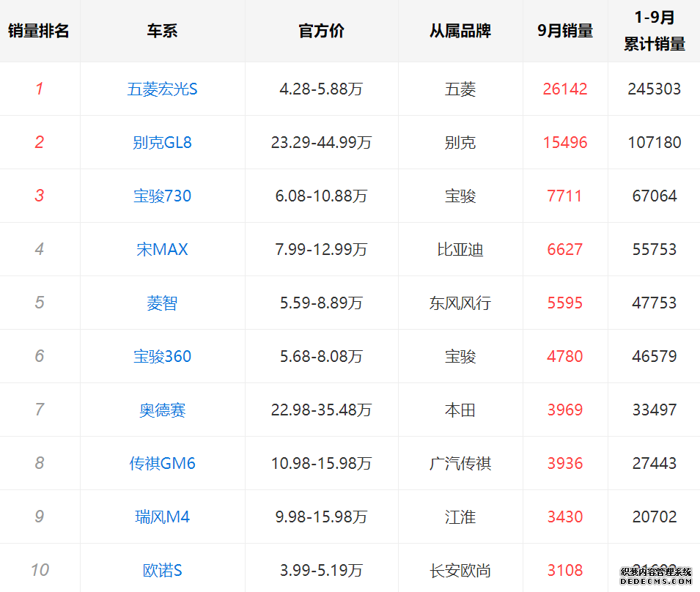Click September sales value 4780
The width and height of the screenshot is (700, 592).
click(x=565, y=357)
